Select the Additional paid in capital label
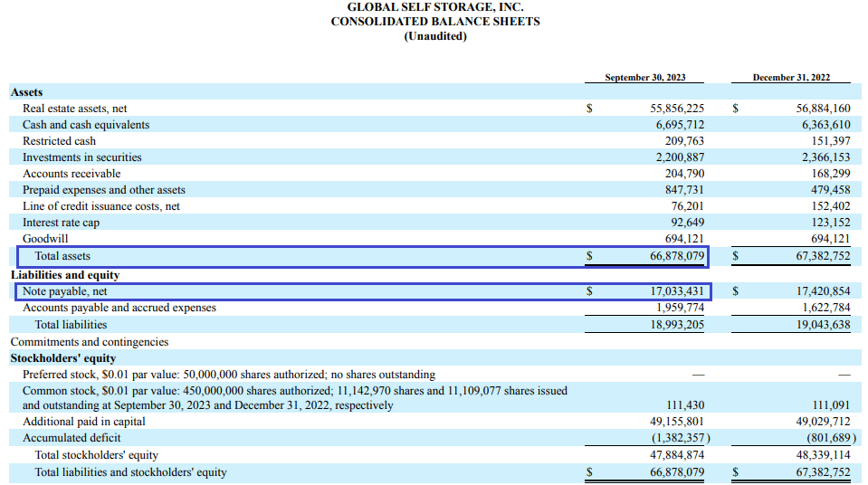This screenshot has width=868, height=485. point(83,422)
